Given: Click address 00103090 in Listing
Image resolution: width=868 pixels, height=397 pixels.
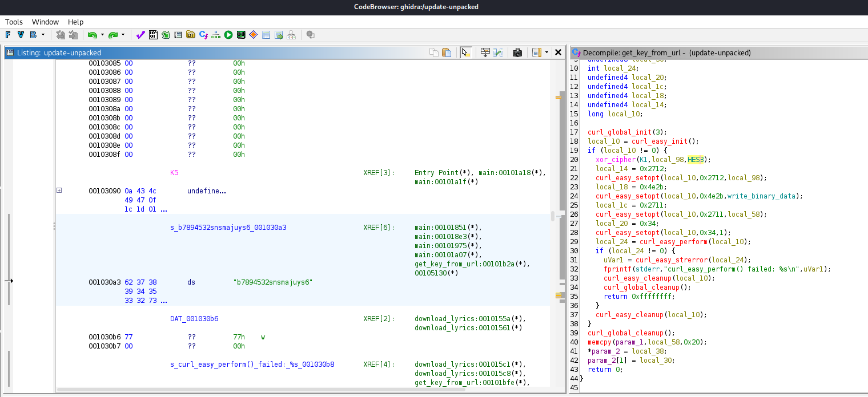Looking at the screenshot, I should pos(105,191).
